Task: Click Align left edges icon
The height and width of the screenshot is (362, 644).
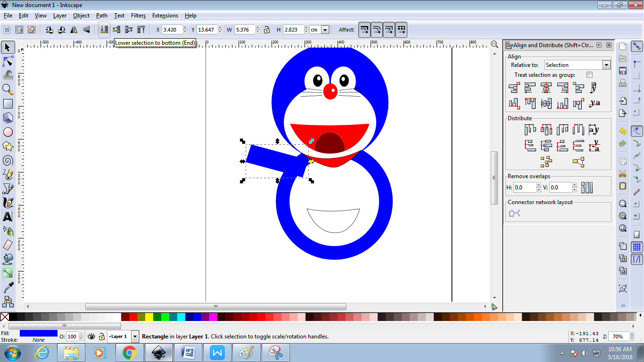Action: coord(530,88)
